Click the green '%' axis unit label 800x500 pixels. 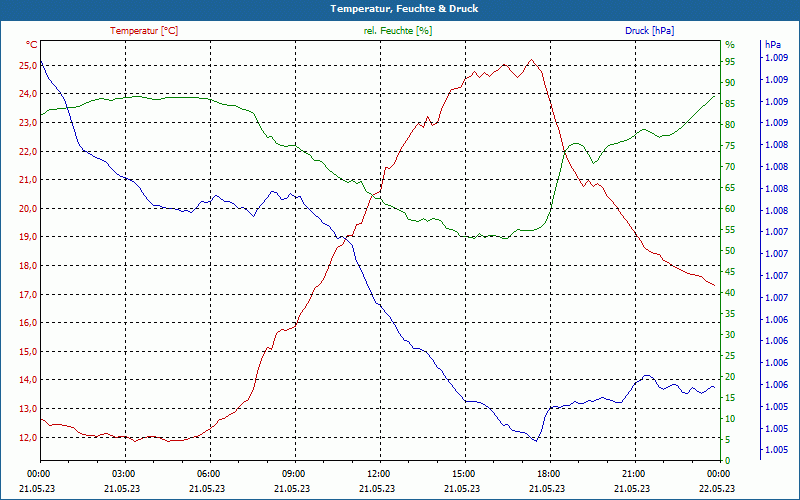(x=730, y=45)
